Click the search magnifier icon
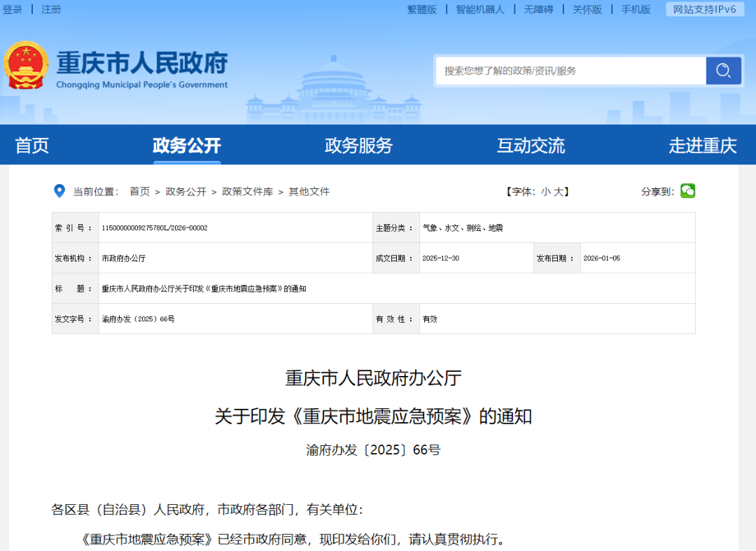Screen dimensions: 756x551 [x=723, y=71]
